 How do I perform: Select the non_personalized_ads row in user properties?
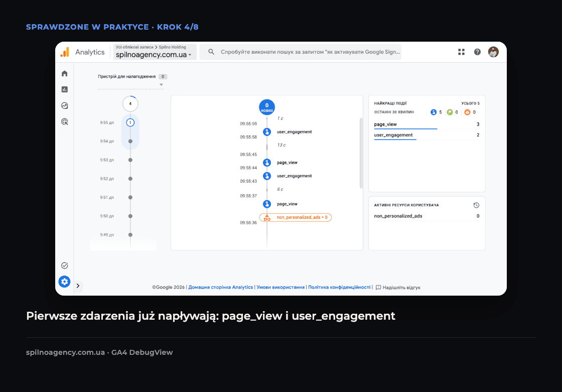427,216
